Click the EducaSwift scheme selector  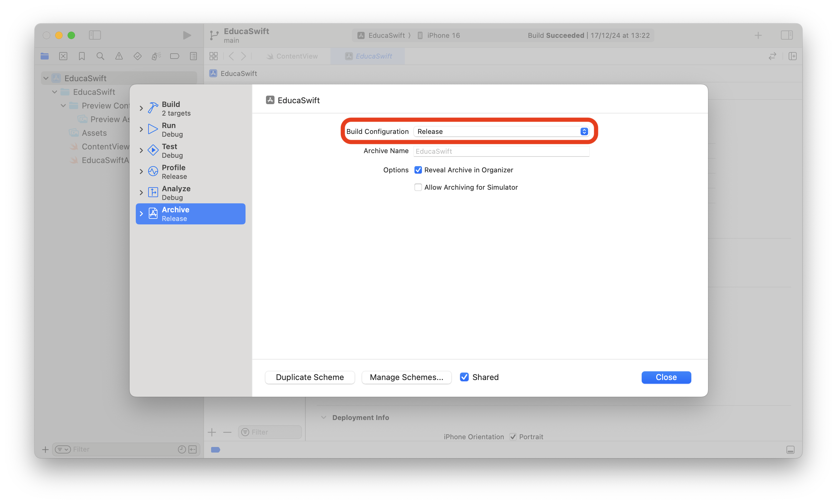pyautogui.click(x=381, y=35)
